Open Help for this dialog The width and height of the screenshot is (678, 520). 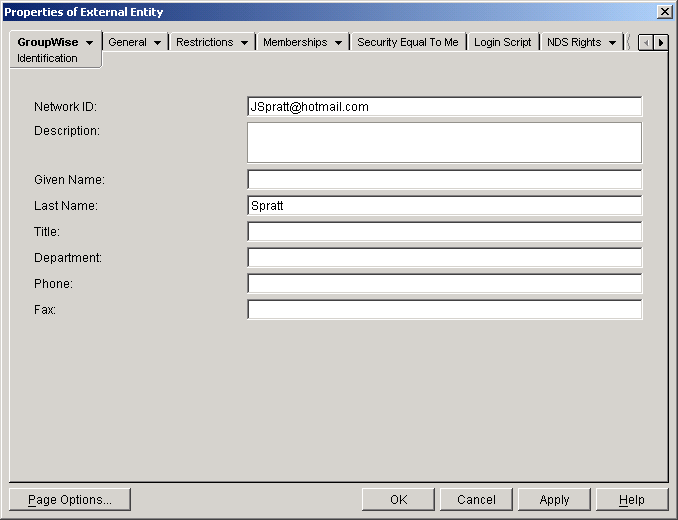click(632, 500)
